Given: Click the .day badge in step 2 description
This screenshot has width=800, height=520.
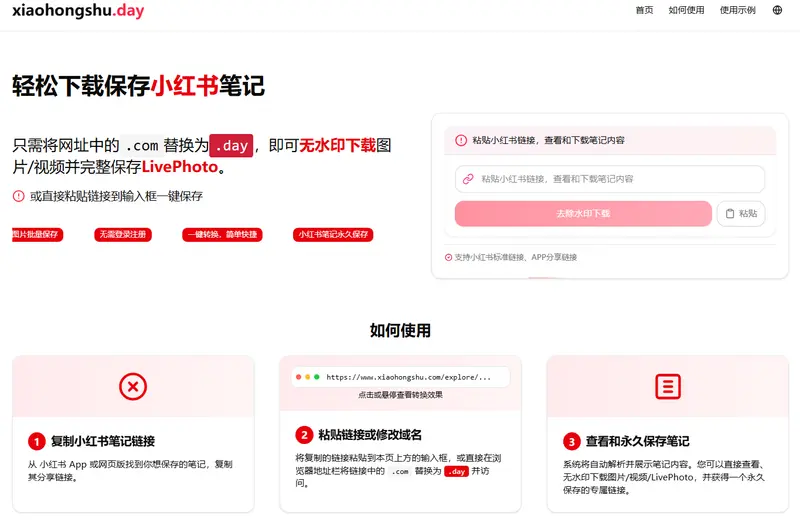Looking at the screenshot, I should click(x=456, y=471).
